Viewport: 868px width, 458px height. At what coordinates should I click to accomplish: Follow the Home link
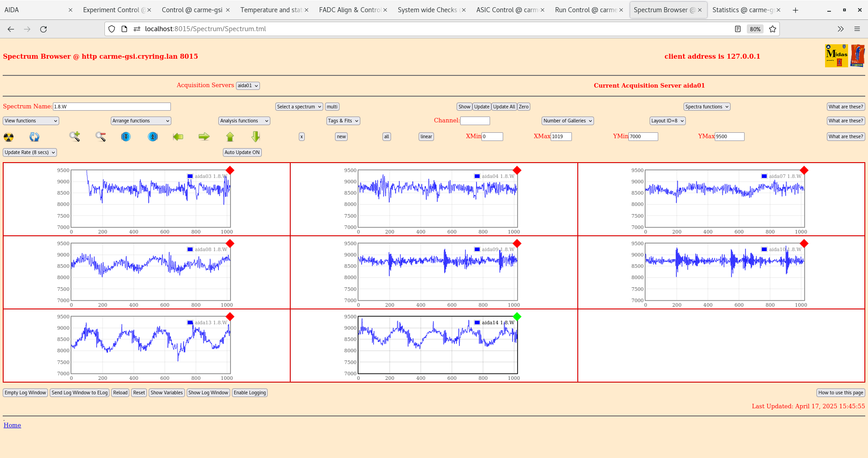(x=12, y=425)
